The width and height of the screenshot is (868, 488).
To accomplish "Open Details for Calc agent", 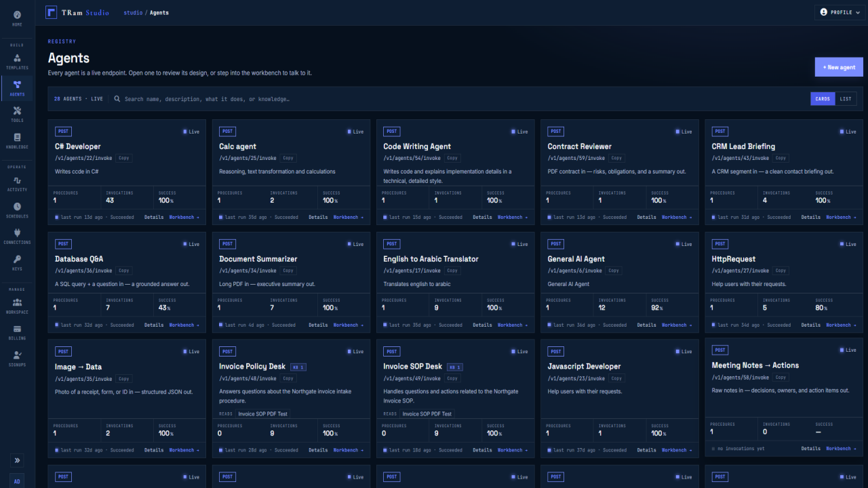I will point(318,218).
